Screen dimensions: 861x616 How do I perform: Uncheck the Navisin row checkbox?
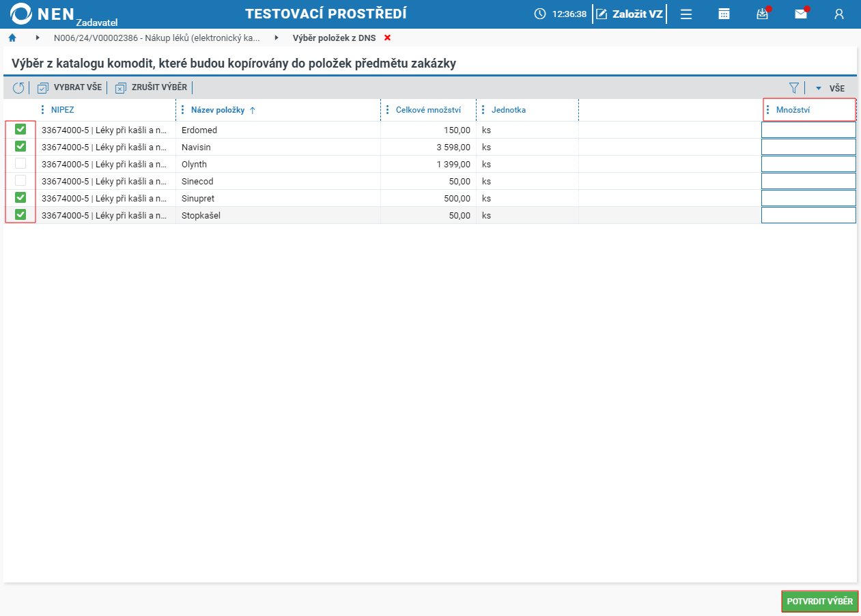pyautogui.click(x=20, y=146)
